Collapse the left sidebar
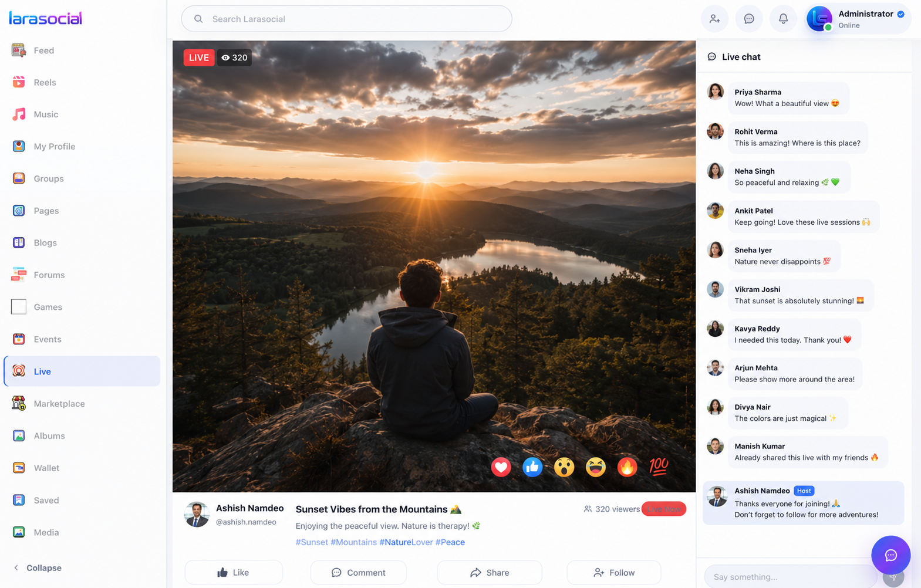 (x=38, y=568)
